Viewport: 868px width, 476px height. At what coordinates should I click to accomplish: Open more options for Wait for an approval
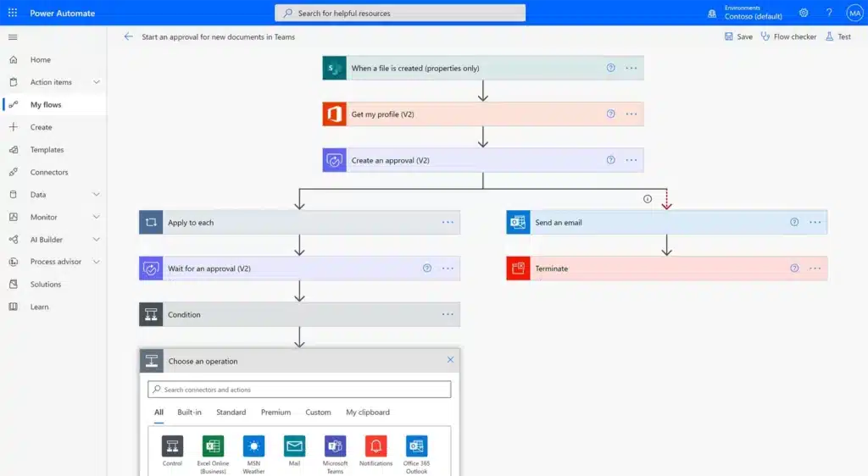[x=448, y=268]
